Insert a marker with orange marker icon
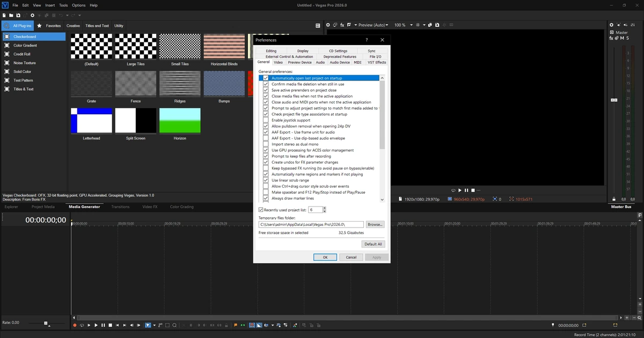The image size is (644, 338). (x=236, y=325)
